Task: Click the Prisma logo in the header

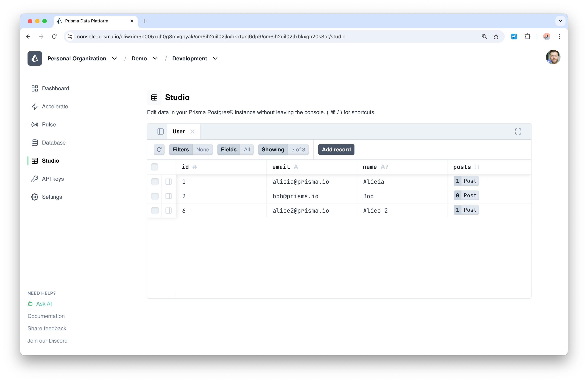Action: tap(35, 58)
